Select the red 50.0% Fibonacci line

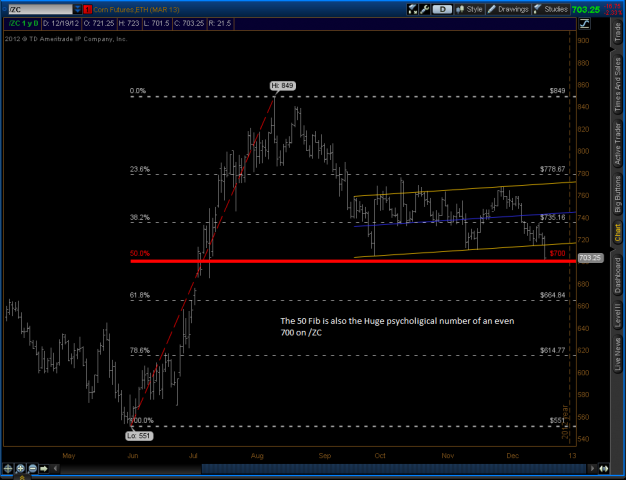pyautogui.click(x=353, y=261)
